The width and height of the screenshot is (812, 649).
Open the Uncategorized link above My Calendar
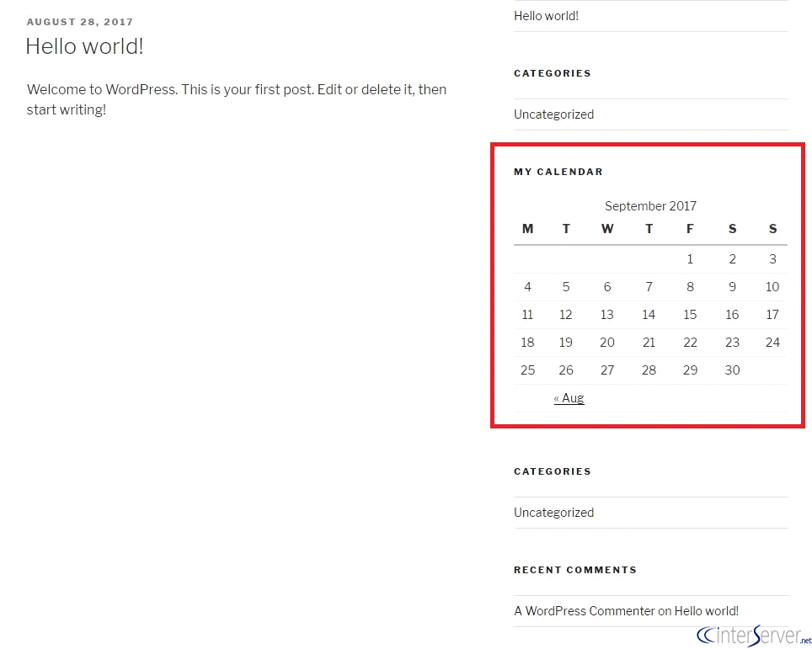[553, 114]
